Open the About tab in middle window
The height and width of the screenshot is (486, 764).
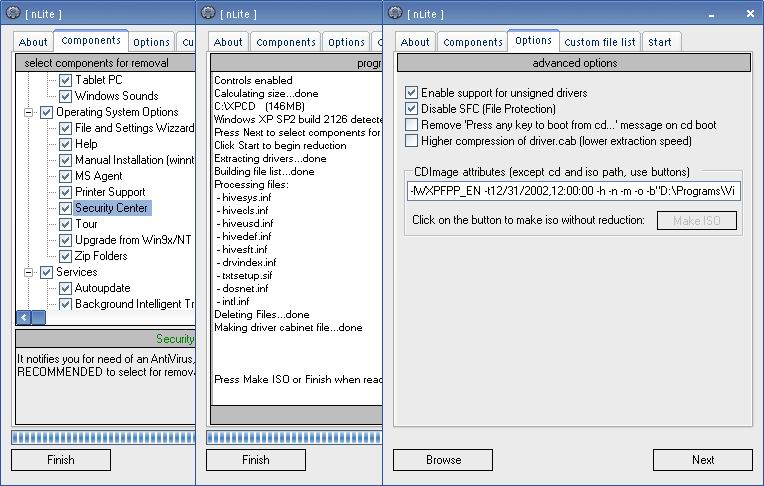(228, 42)
